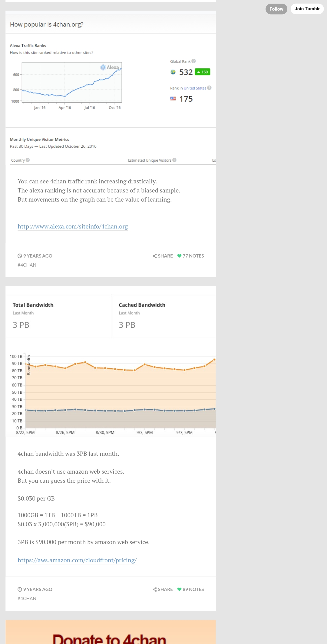Click the #4CHAN tag under the bandwidth post
Screen dimensions: 327x644
click(x=27, y=599)
